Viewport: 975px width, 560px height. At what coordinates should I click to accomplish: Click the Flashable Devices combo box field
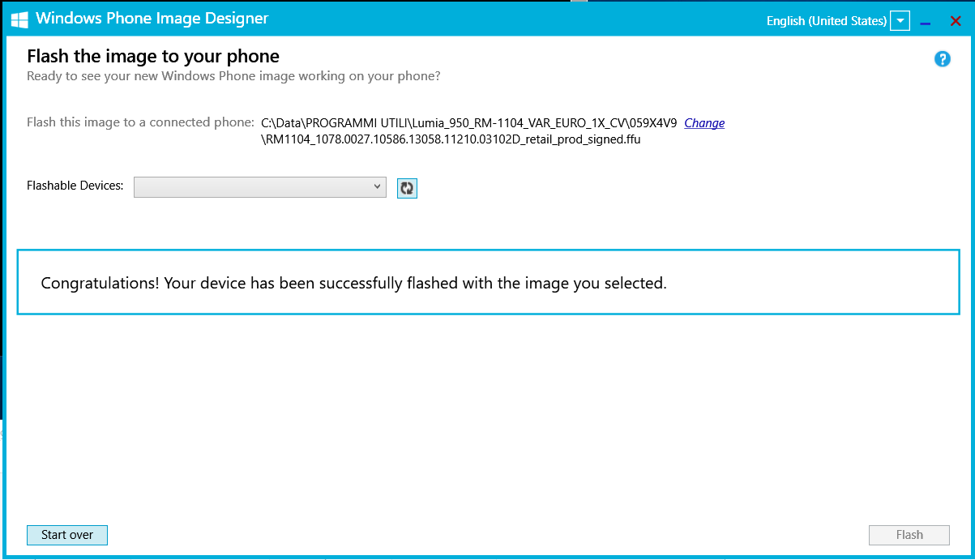click(251, 187)
